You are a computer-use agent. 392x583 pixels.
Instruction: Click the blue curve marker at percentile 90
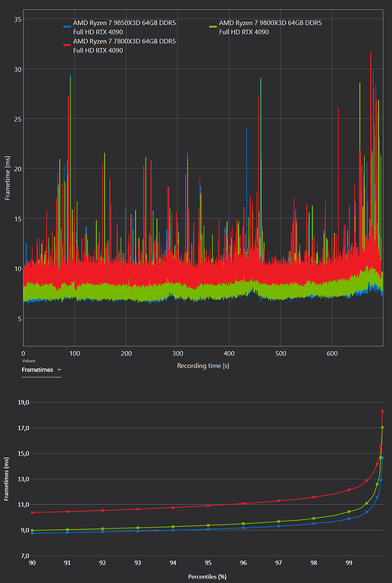[x=33, y=533]
